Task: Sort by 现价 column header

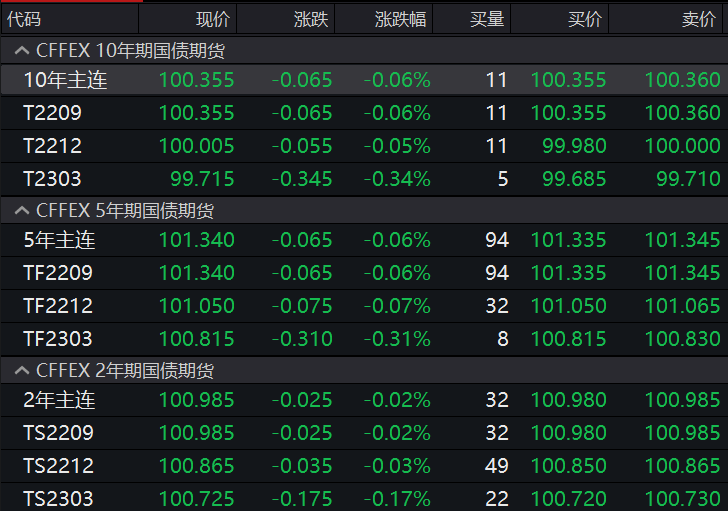Action: point(212,19)
